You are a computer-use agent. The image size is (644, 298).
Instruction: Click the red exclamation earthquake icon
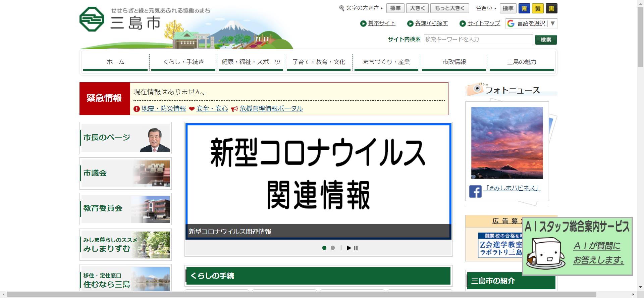137,109
